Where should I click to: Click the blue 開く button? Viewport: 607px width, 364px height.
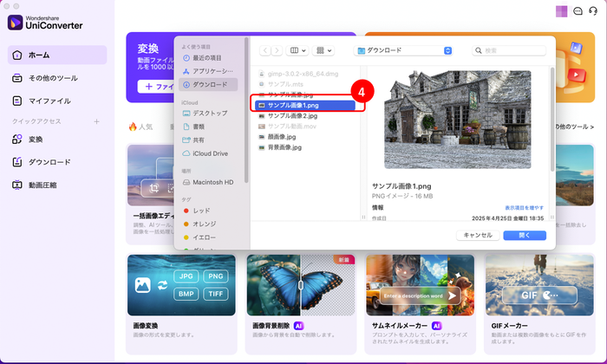tap(525, 235)
